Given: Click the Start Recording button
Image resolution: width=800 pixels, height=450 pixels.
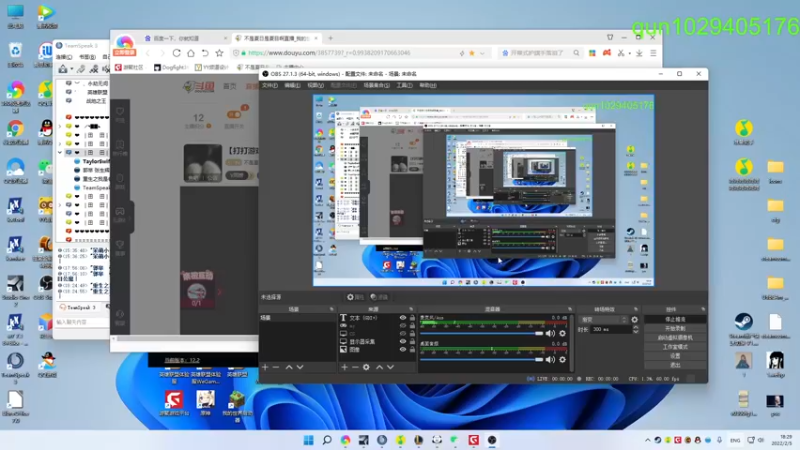Looking at the screenshot, I should pyautogui.click(x=675, y=328).
